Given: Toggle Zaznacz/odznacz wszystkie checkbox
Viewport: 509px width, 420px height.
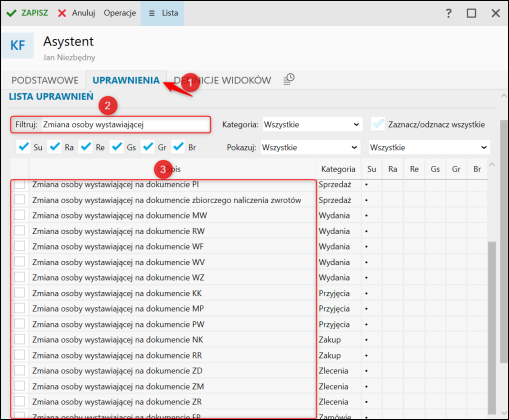Looking at the screenshot, I should 378,124.
